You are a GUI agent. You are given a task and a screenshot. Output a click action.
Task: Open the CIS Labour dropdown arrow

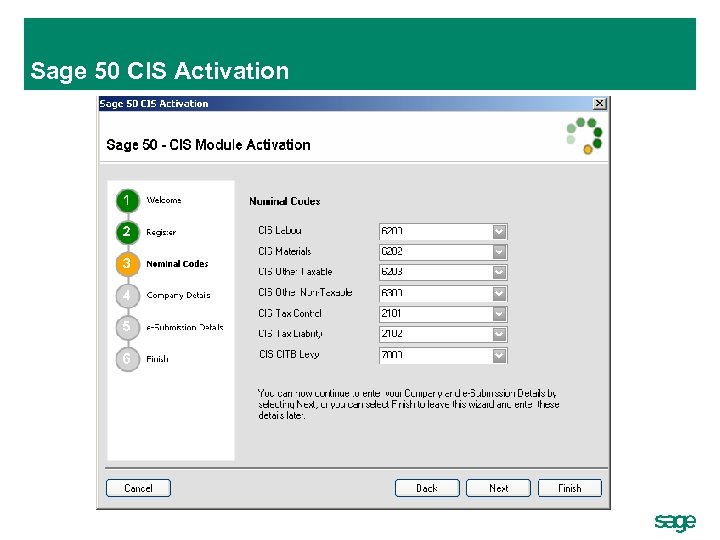(499, 231)
